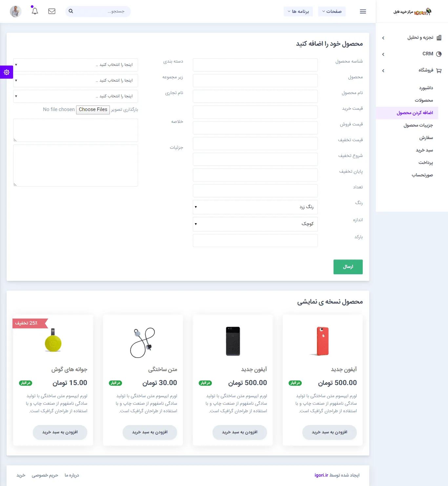Open the messages envelope icon
The width and height of the screenshot is (448, 486).
52,11
